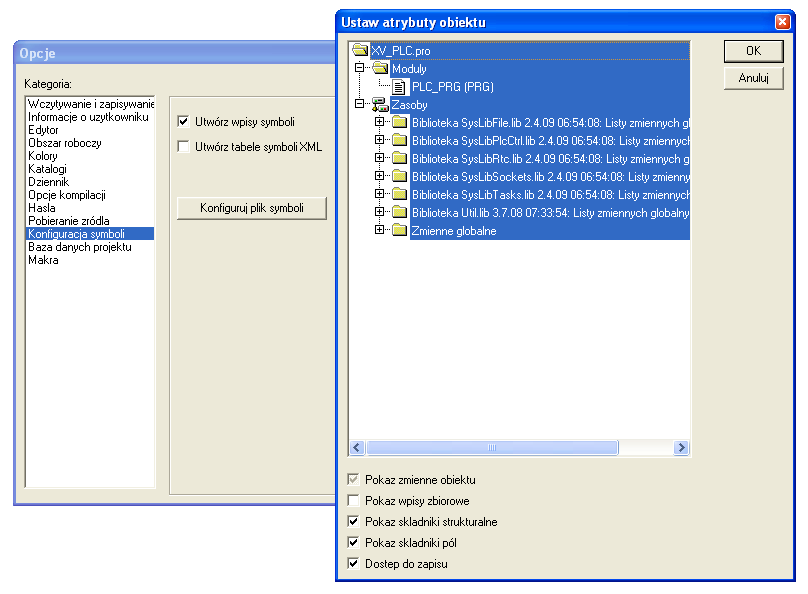Select Opcje kompilacji category

tap(90, 195)
